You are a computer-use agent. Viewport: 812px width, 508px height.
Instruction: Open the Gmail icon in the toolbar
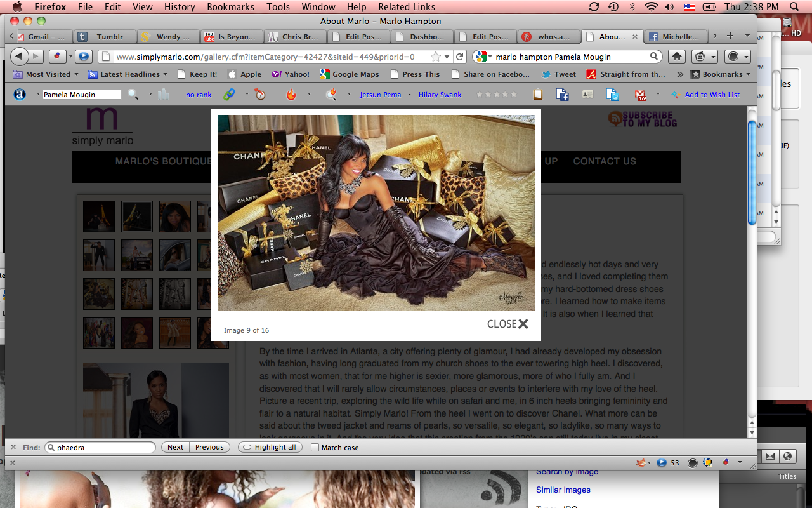[x=640, y=95]
